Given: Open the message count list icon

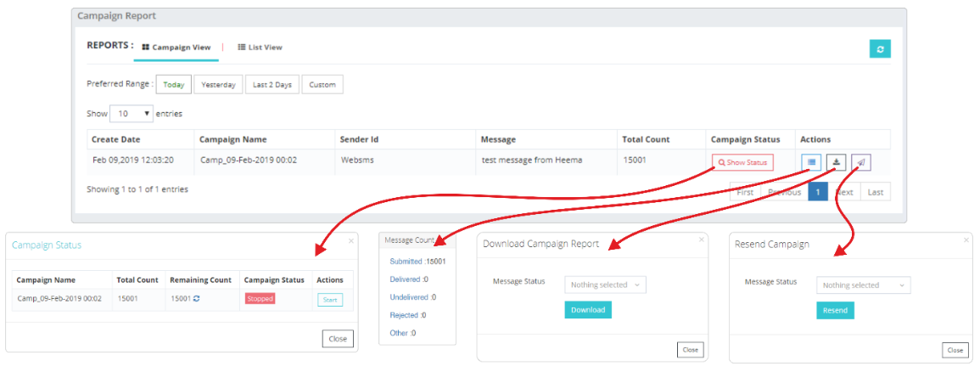Looking at the screenshot, I should [x=811, y=162].
